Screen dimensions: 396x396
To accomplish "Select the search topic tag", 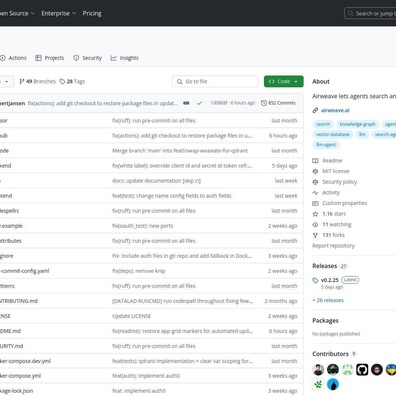I will 323,124.
